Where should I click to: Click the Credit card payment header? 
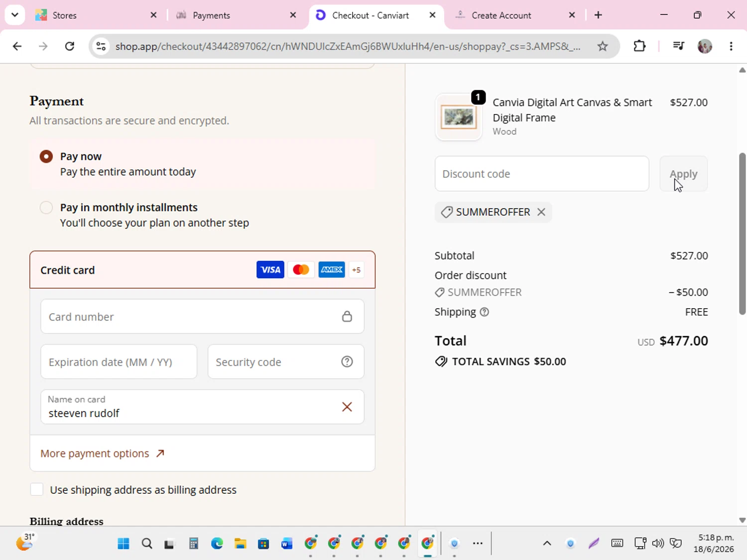coord(202,270)
